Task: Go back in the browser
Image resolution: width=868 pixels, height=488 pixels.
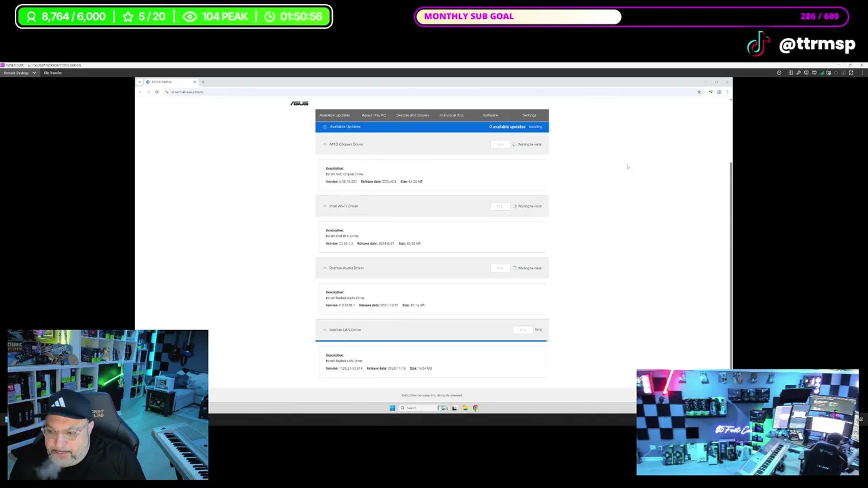Action: tap(140, 91)
